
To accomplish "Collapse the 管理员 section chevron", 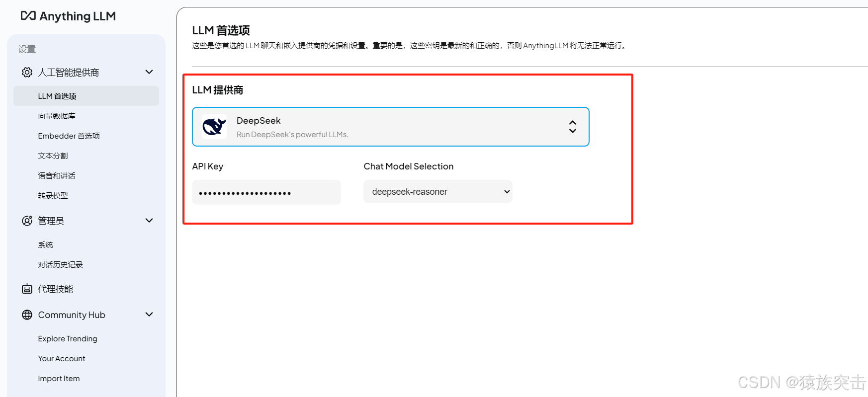I will point(149,220).
